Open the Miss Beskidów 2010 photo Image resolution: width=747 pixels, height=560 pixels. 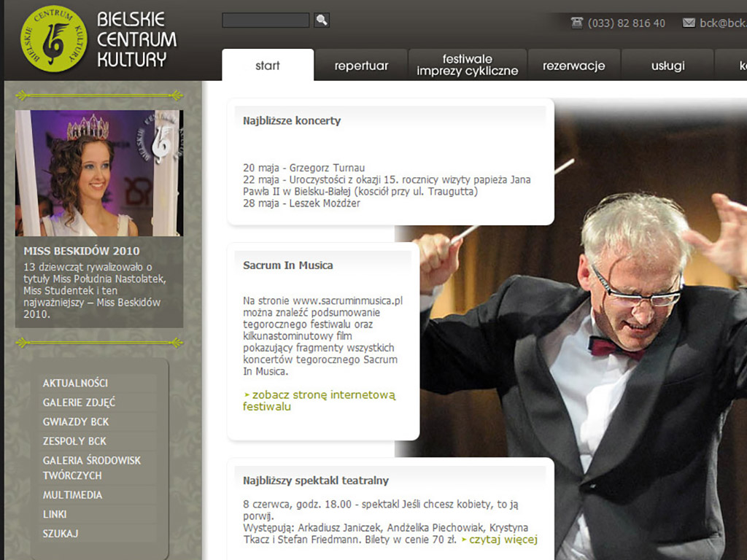[99, 173]
